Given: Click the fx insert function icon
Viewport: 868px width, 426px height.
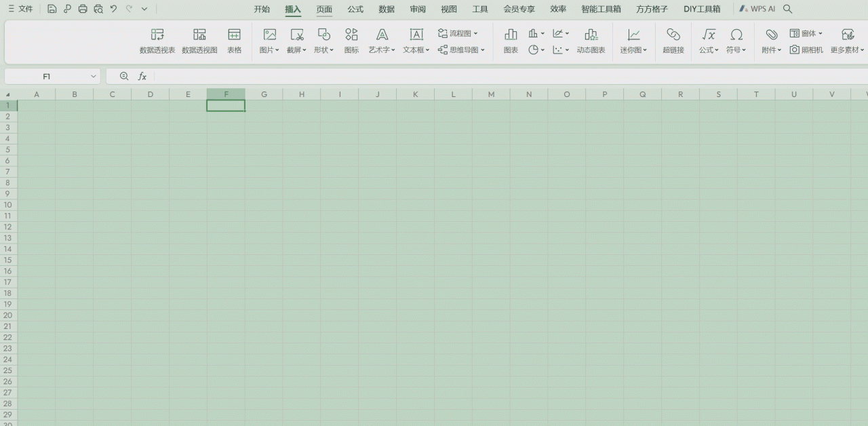Looking at the screenshot, I should (142, 77).
